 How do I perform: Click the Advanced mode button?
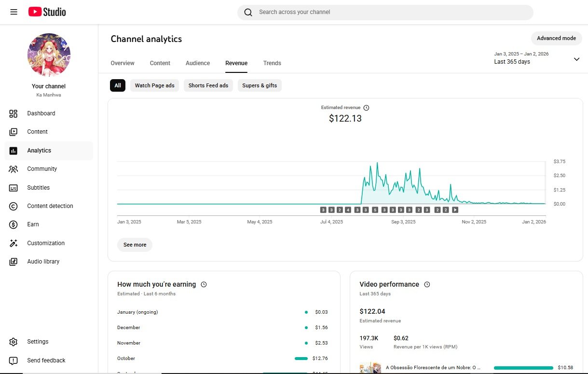coord(556,38)
